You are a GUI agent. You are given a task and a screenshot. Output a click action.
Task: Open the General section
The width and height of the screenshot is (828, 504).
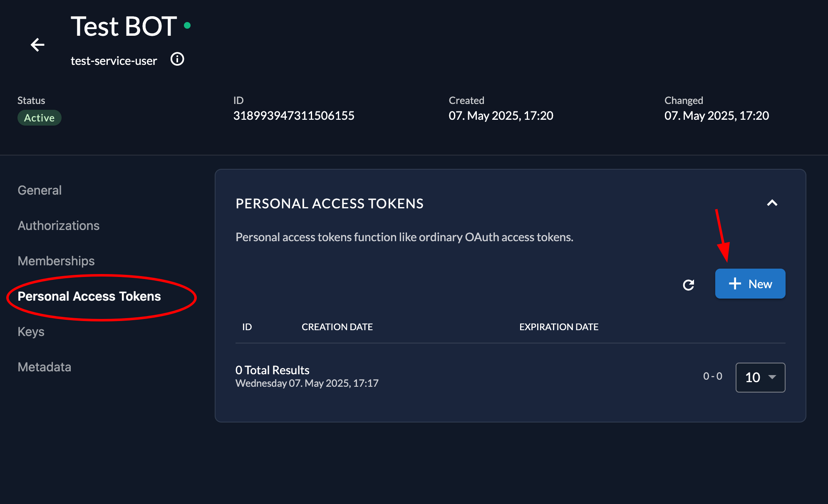coord(40,190)
